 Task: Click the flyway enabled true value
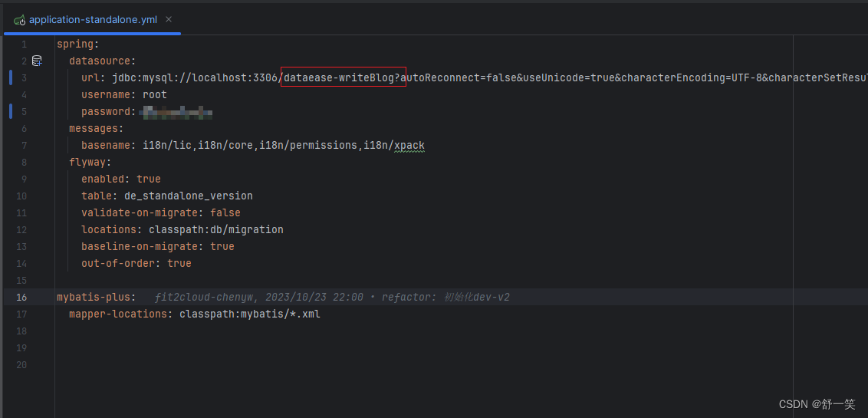(x=149, y=179)
